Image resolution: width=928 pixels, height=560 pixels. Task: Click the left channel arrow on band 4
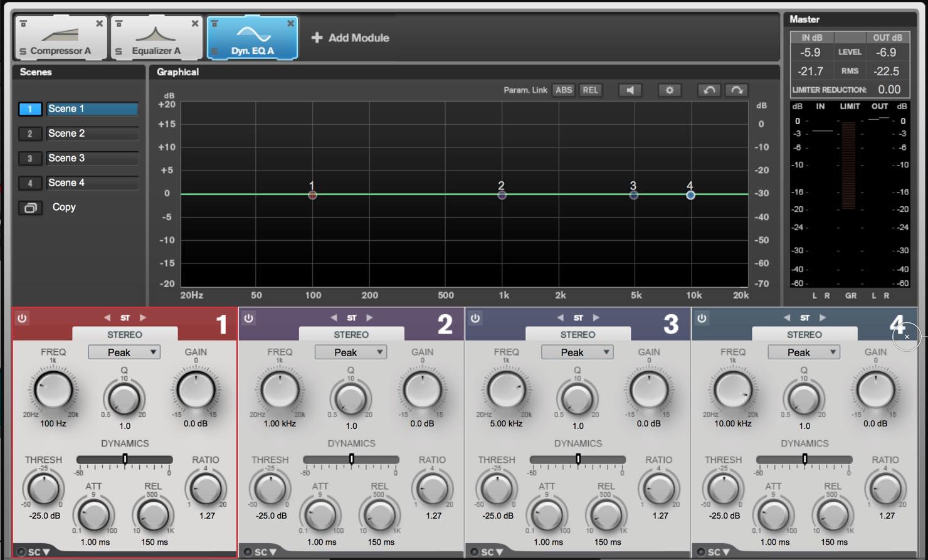click(787, 318)
